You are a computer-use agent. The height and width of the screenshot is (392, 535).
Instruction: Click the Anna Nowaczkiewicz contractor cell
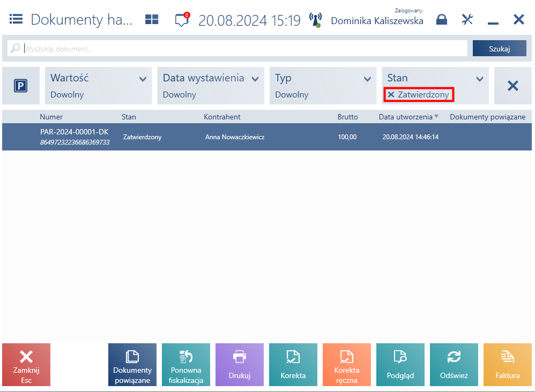click(x=235, y=137)
